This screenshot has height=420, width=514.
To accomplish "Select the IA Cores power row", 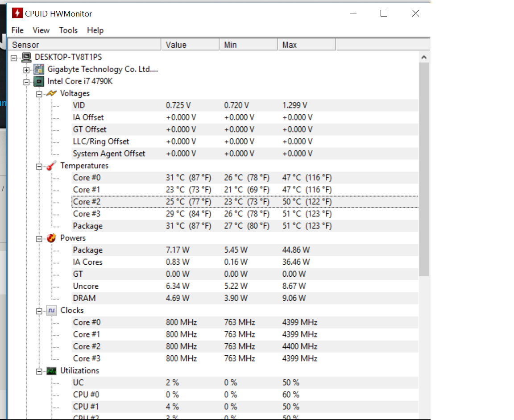I will pos(245,262).
